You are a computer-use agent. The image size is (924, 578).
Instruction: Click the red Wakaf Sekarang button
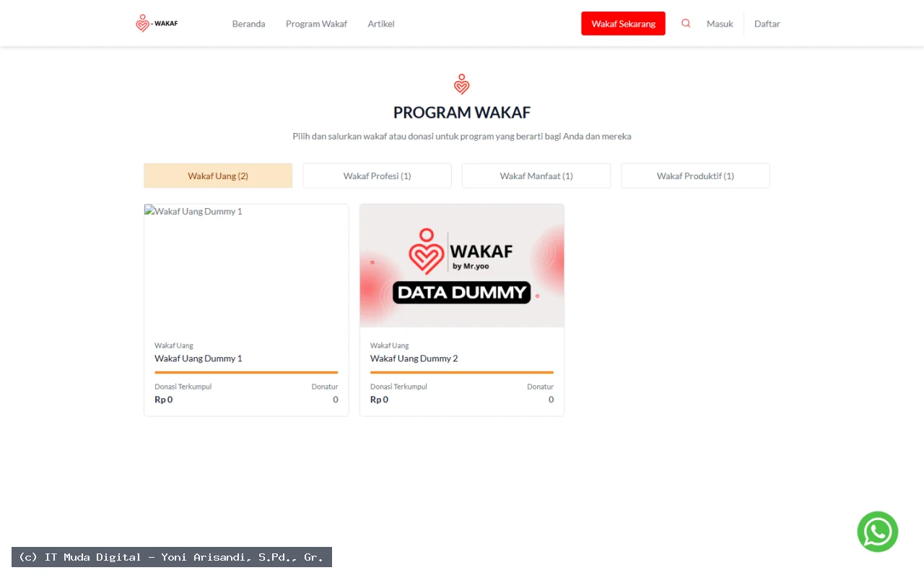click(623, 24)
